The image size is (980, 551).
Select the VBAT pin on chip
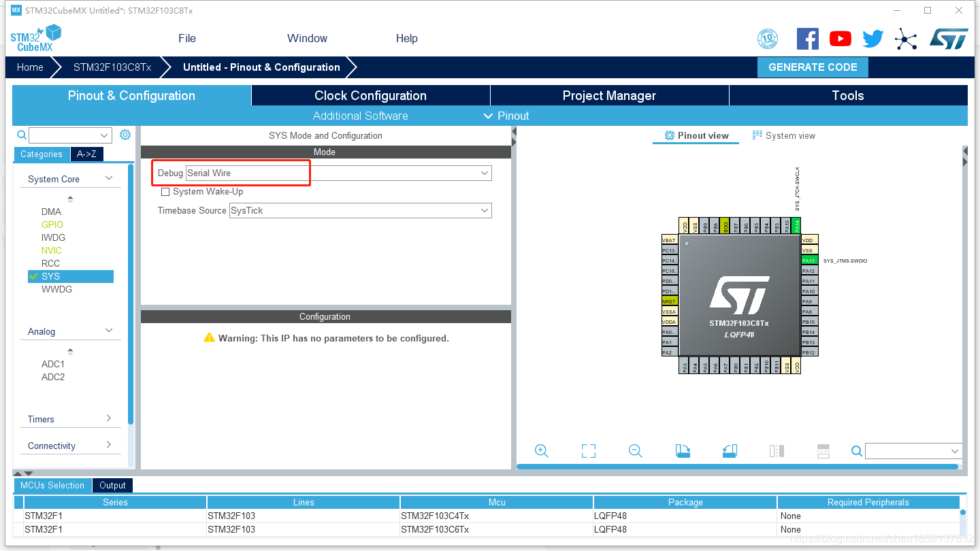(x=670, y=240)
